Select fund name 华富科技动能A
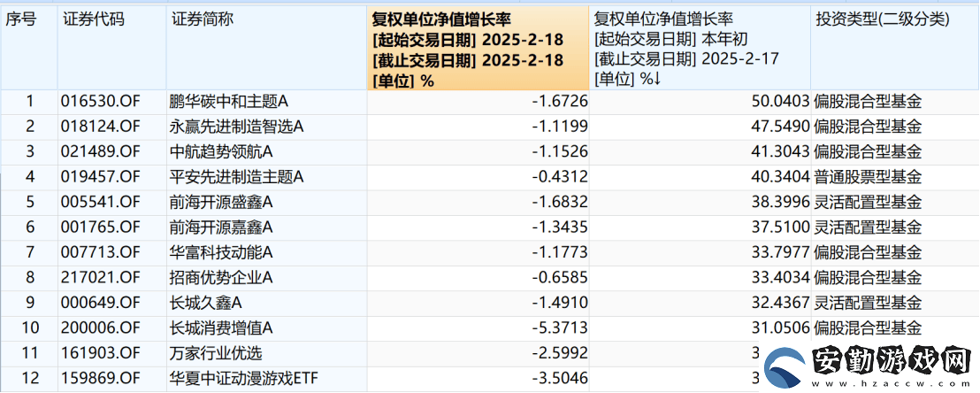980x393 pixels. (221, 253)
